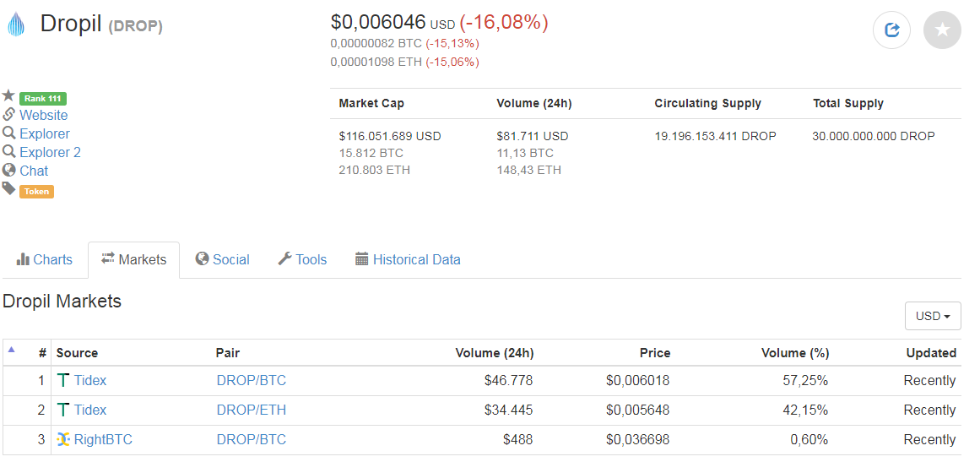Click the $0,006018 price cell
This screenshot has height=462, width=980.
coord(637,380)
